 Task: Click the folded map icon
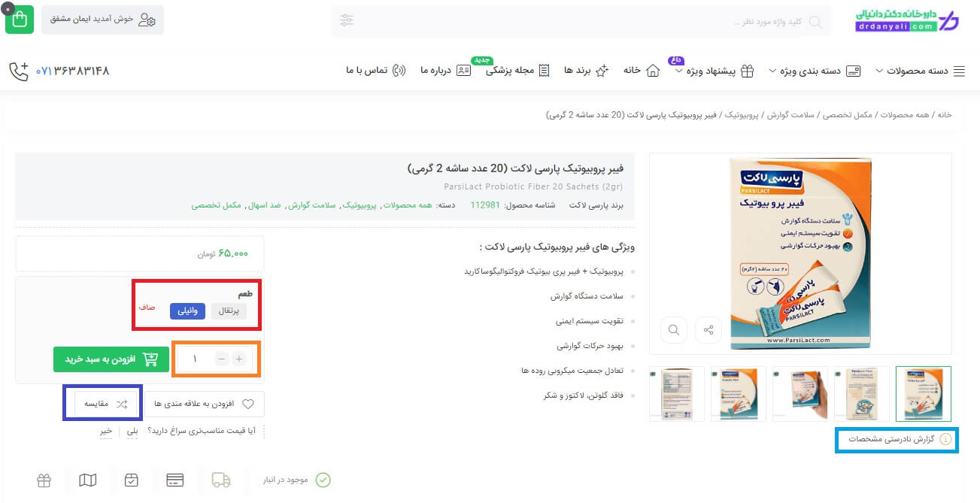pos(88,480)
